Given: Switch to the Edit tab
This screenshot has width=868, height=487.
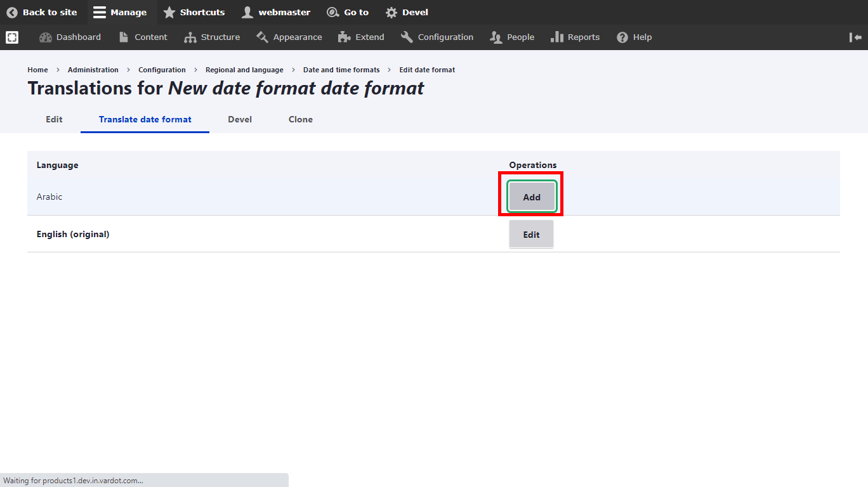Looking at the screenshot, I should (54, 119).
